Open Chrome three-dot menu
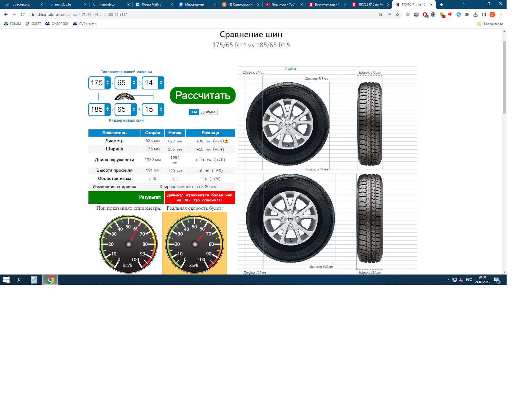The width and height of the screenshot is (532, 399). (x=501, y=15)
